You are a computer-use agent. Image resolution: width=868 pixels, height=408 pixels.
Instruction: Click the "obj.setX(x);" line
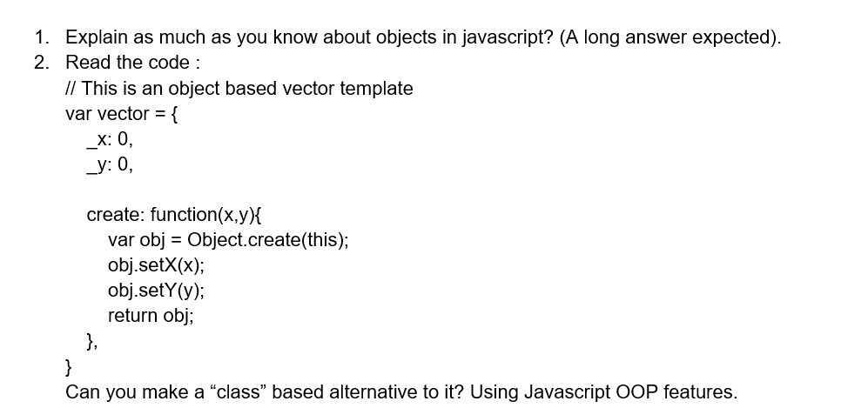point(156,265)
